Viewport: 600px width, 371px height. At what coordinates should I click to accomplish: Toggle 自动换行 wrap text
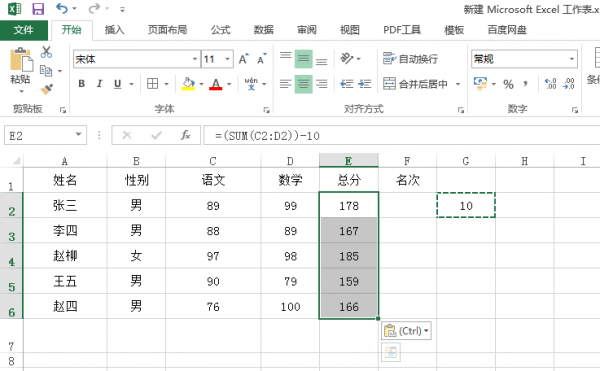click(410, 59)
